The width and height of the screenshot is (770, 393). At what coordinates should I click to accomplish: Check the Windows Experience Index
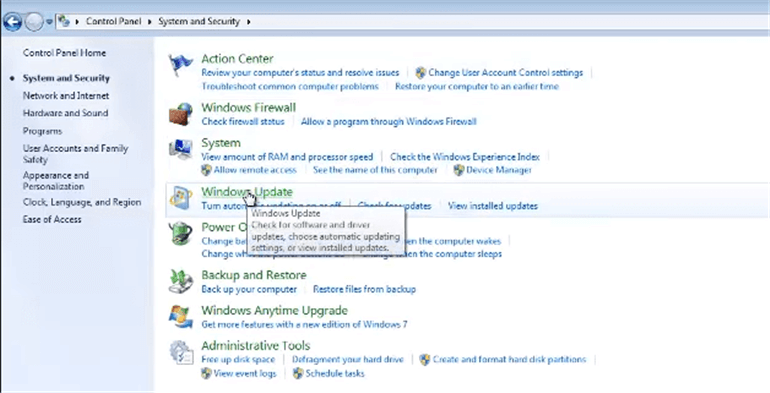[x=465, y=157]
